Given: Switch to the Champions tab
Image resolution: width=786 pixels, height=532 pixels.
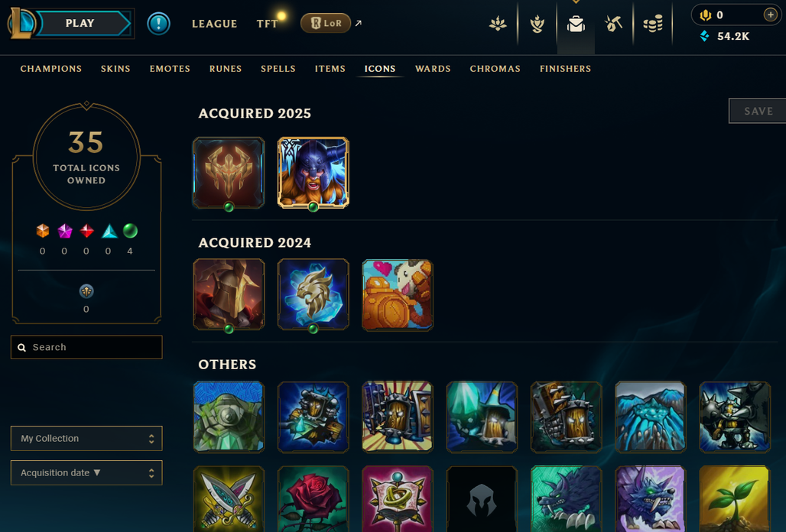Looking at the screenshot, I should pos(51,69).
